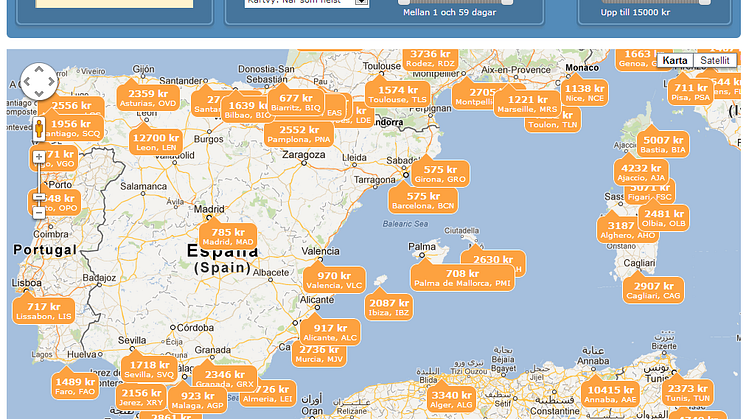Switch to the Karta map view
Viewport: 746px width, 419px height.
pos(675,60)
